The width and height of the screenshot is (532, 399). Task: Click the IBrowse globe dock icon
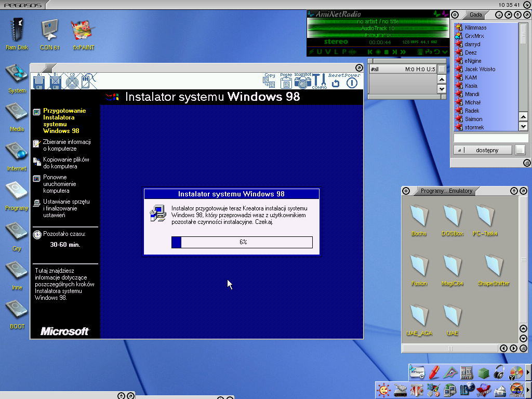(x=467, y=390)
